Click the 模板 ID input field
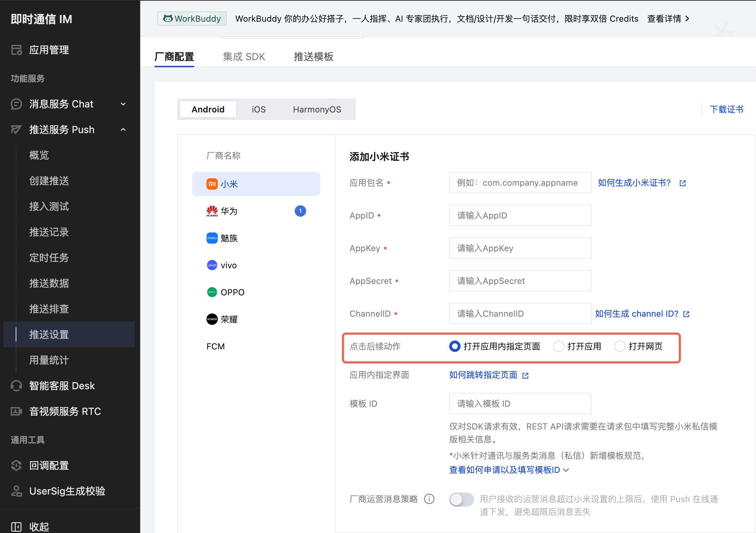The width and height of the screenshot is (756, 533). click(x=520, y=403)
